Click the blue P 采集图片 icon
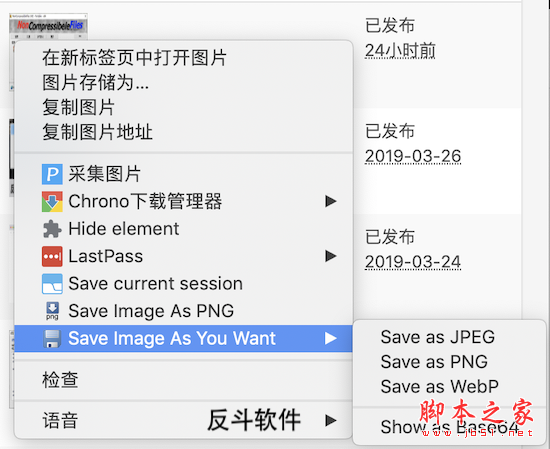 click(x=52, y=174)
